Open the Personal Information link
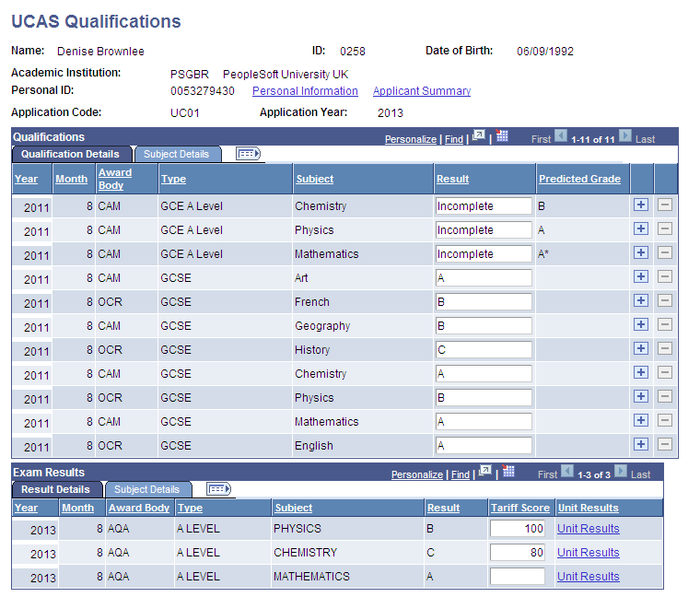Image resolution: width=700 pixels, height=597 pixels. [x=305, y=91]
